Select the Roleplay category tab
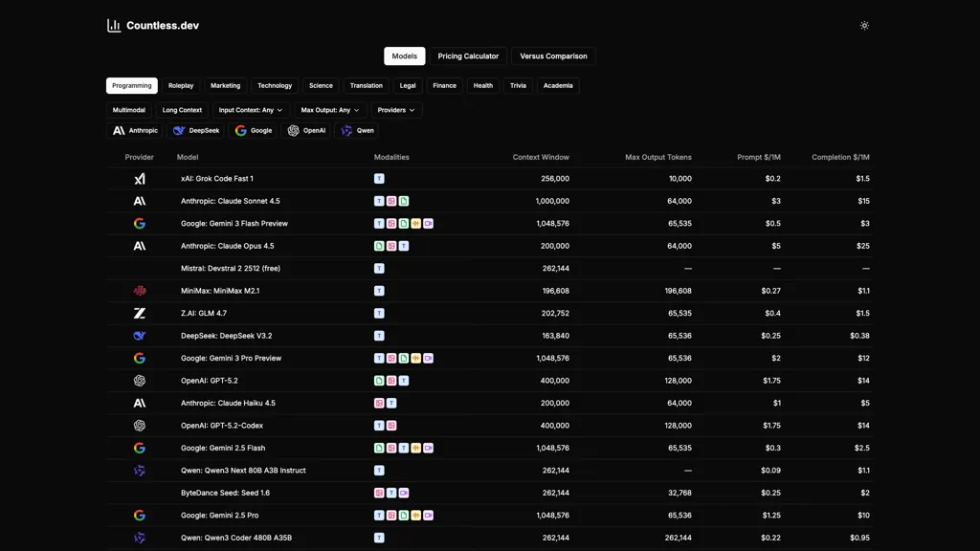 point(181,85)
